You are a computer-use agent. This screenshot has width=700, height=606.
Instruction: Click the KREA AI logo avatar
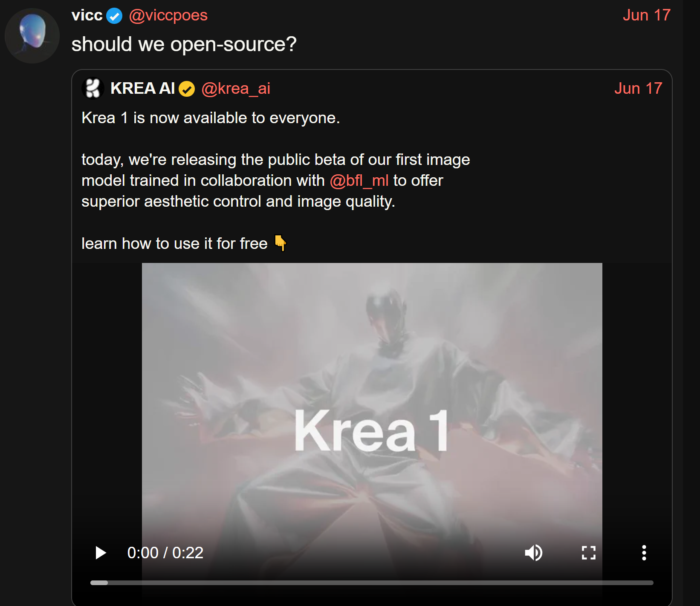(93, 88)
